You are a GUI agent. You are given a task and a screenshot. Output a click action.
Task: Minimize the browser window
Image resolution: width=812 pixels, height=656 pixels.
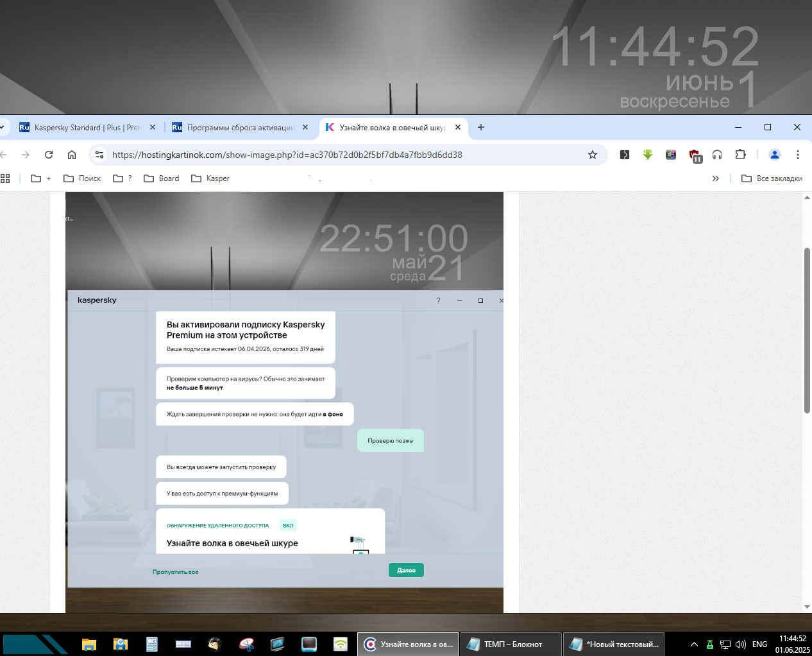tap(738, 127)
